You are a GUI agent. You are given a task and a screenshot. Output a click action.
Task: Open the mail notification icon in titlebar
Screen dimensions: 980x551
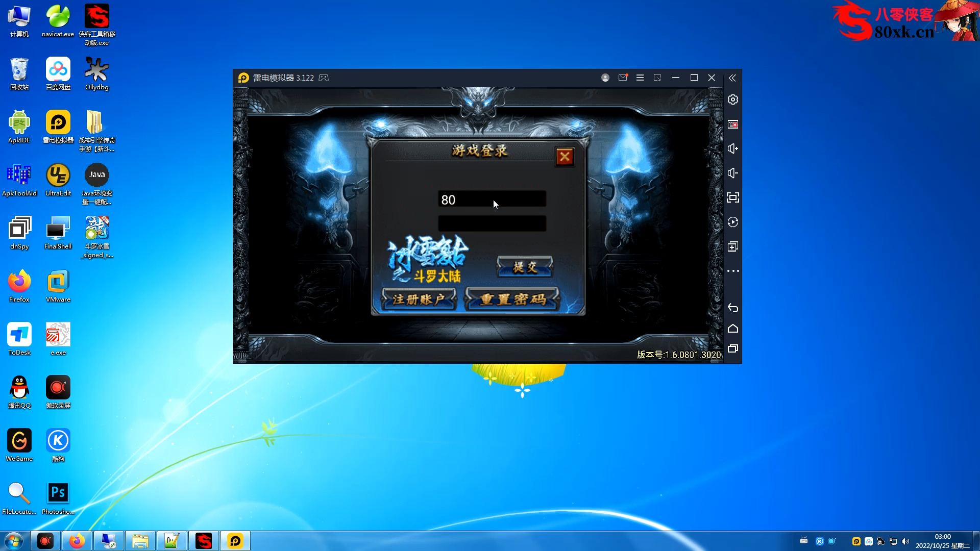tap(623, 78)
